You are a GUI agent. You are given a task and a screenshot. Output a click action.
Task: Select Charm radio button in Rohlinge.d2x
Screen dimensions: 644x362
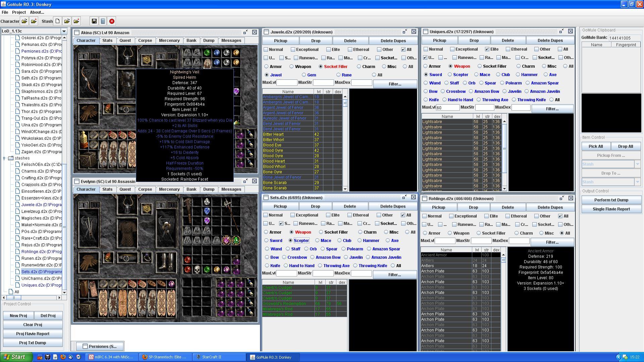point(517,233)
